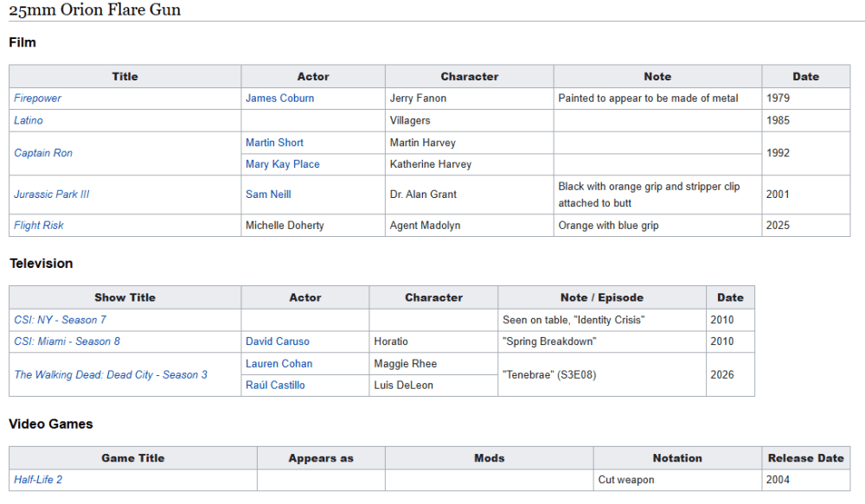
Task: Visit the Jurassic Park III link
Action: 51,195
